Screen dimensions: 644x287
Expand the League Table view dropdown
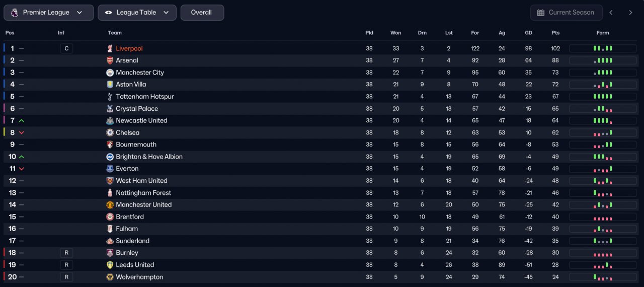137,13
